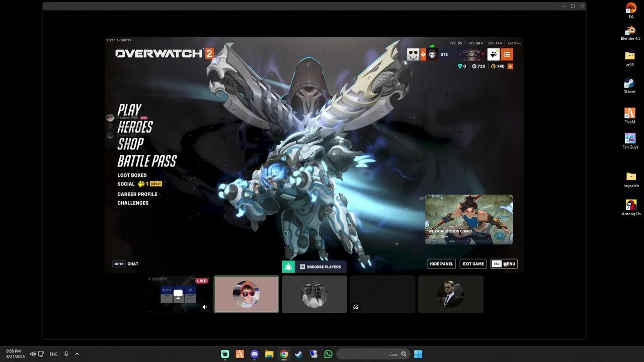The image size is (644, 362).
Task: Show hidden tray icons chevron
Action: tap(77, 354)
